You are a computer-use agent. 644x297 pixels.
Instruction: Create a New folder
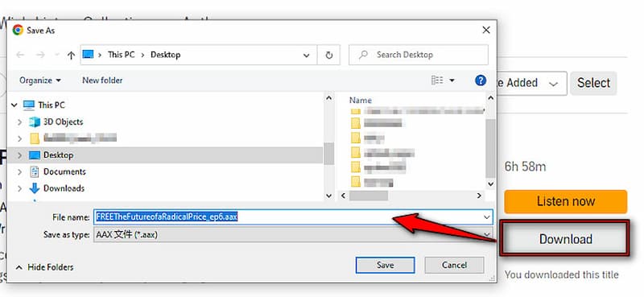102,80
